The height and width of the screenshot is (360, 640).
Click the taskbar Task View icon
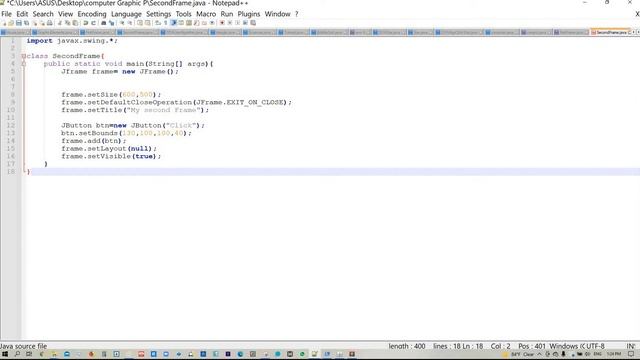29,354
